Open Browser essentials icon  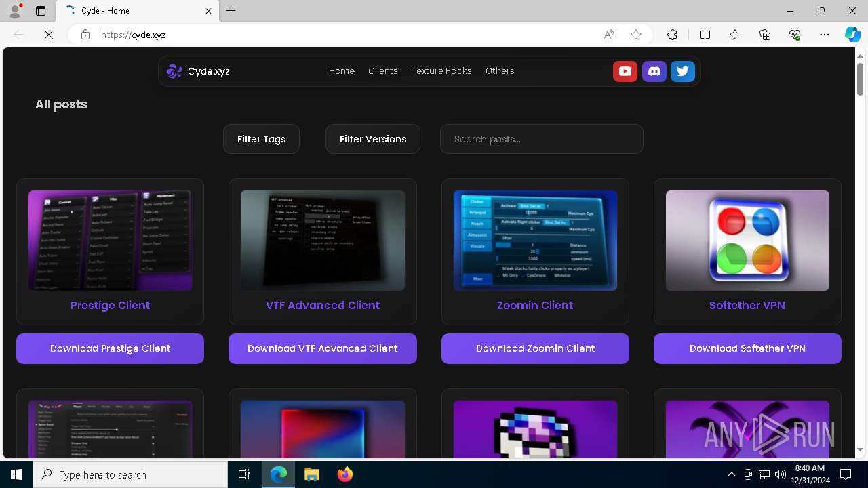click(x=795, y=35)
